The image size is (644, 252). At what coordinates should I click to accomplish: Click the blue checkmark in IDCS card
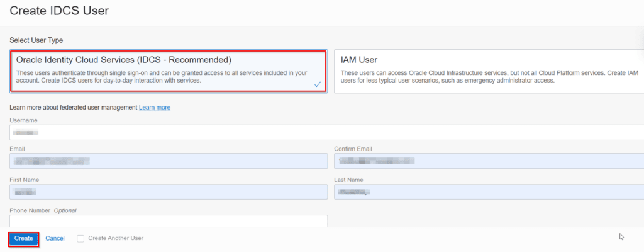(x=318, y=84)
